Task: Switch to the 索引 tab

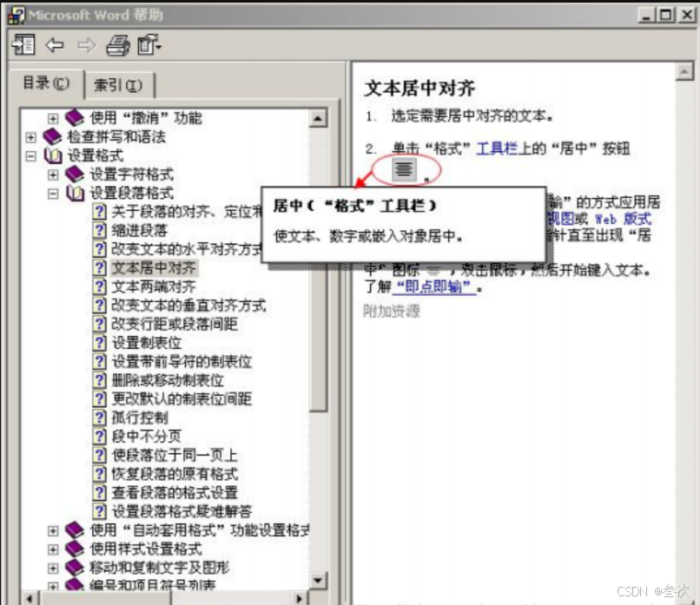Action: [119, 85]
